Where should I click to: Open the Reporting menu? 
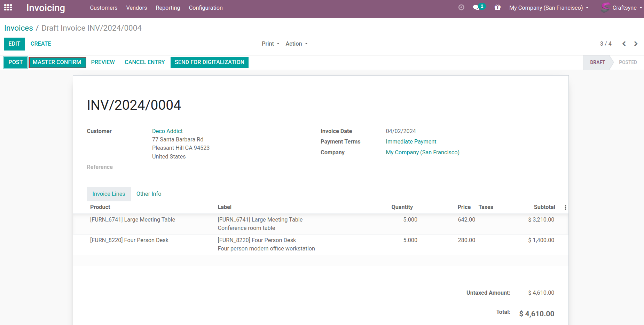click(168, 8)
